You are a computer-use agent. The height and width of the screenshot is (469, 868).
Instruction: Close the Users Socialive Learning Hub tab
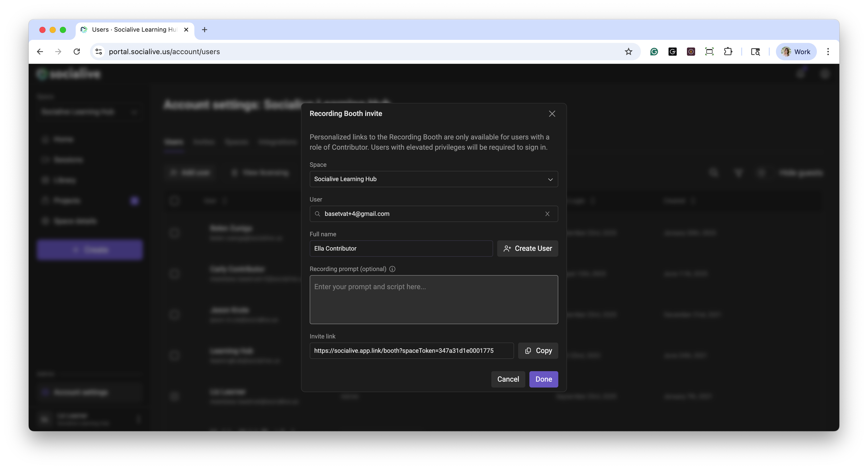(x=186, y=30)
